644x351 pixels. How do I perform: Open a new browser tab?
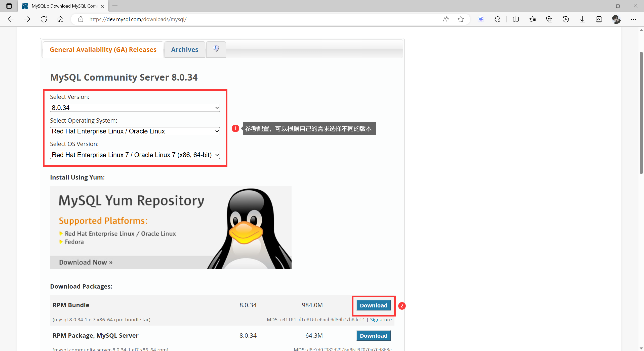(115, 6)
